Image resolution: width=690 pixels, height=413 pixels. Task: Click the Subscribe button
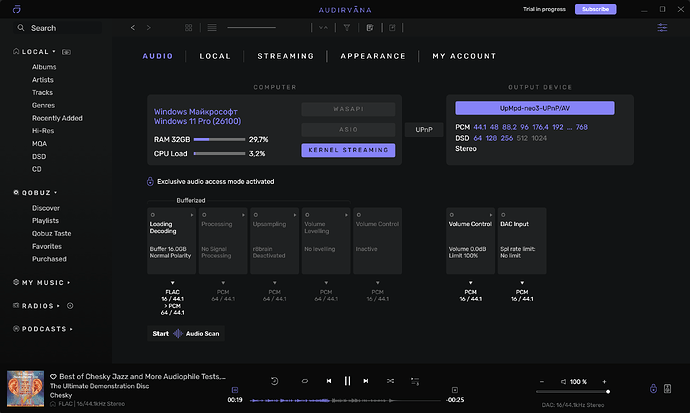pos(595,9)
